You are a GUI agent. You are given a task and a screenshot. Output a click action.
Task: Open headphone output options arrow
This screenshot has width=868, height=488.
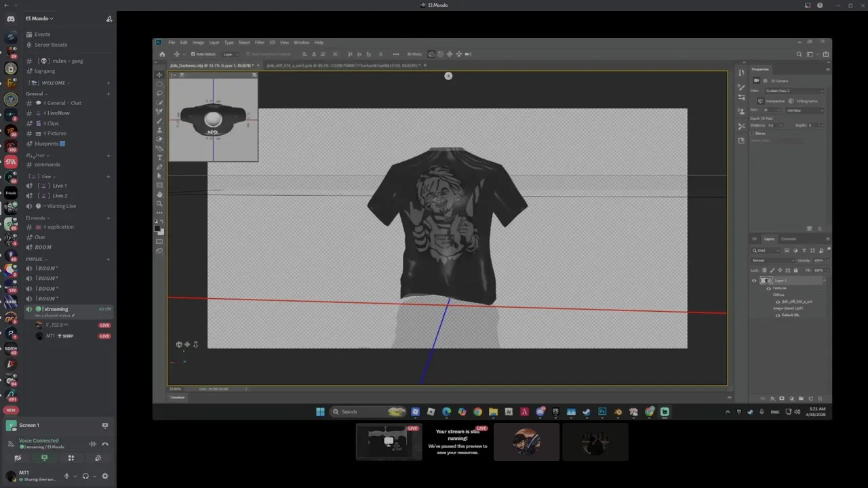click(94, 476)
